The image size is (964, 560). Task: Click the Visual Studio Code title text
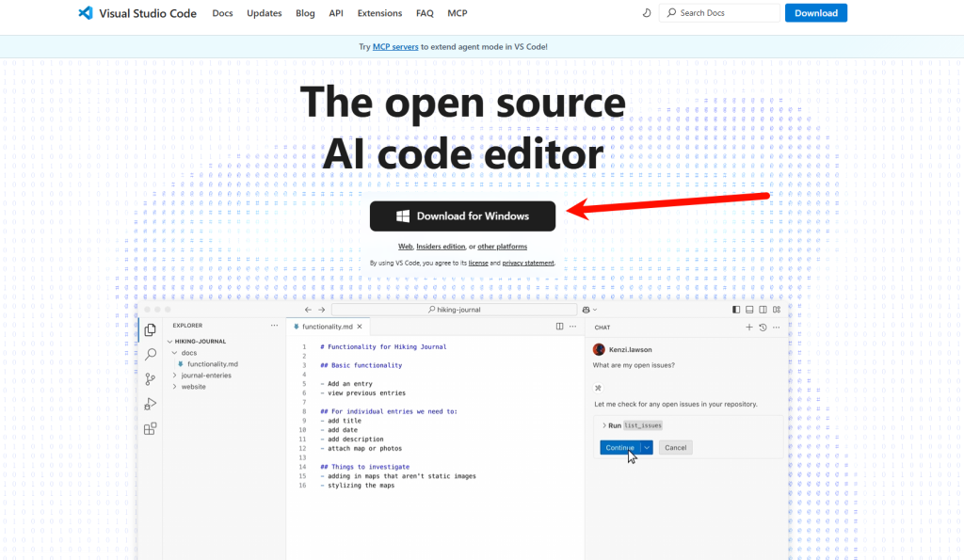point(148,13)
